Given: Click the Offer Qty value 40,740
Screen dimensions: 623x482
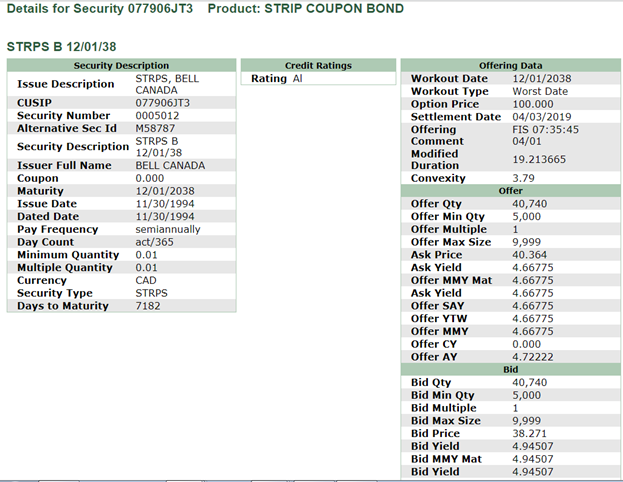Looking at the screenshot, I should pyautogui.click(x=530, y=203).
